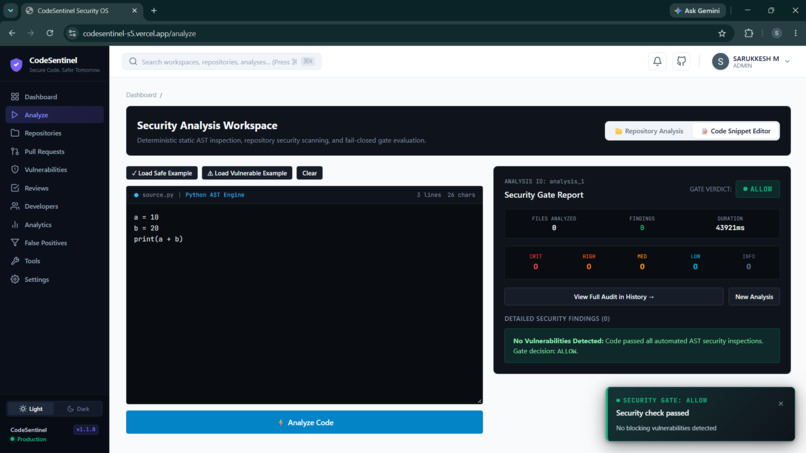Reload the browser page
The image size is (806, 453).
[50, 33]
